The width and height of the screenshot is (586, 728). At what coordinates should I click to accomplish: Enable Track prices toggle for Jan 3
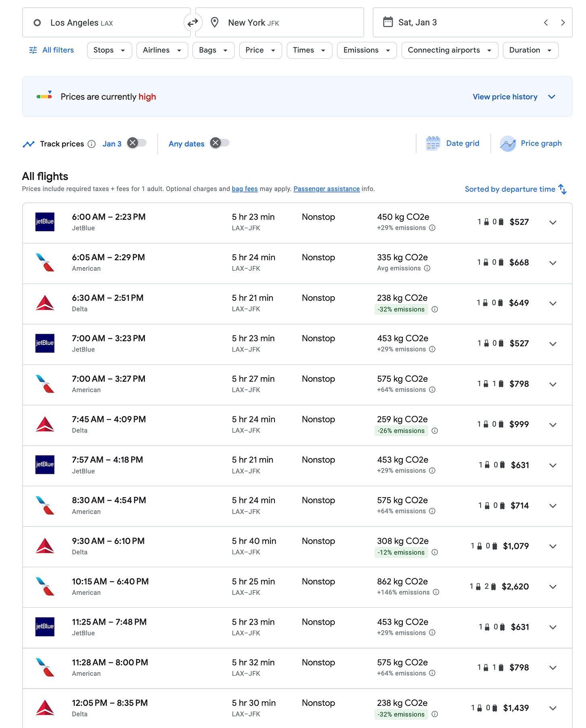pos(137,143)
